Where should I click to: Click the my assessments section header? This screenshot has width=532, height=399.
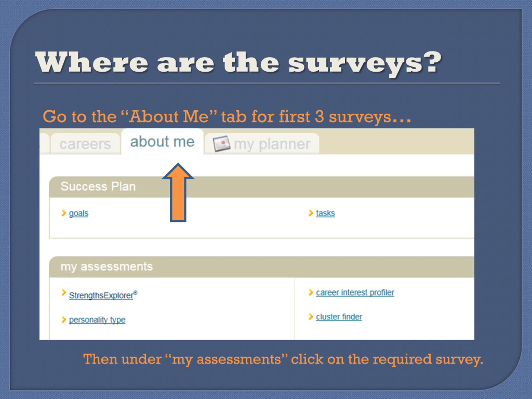107,267
